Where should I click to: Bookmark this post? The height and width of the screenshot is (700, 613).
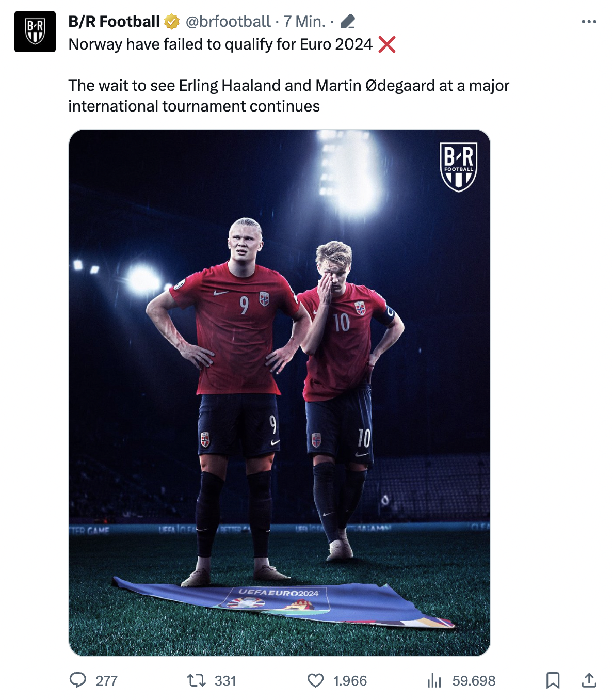(553, 680)
